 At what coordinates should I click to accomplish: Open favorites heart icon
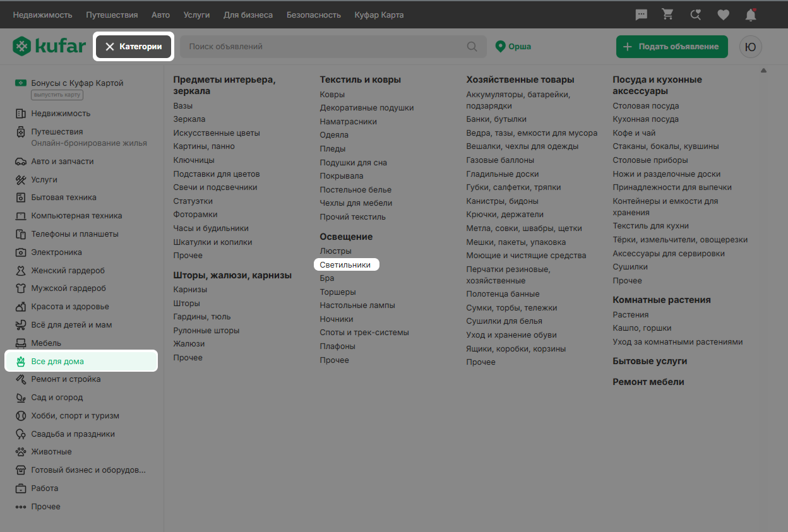[723, 15]
